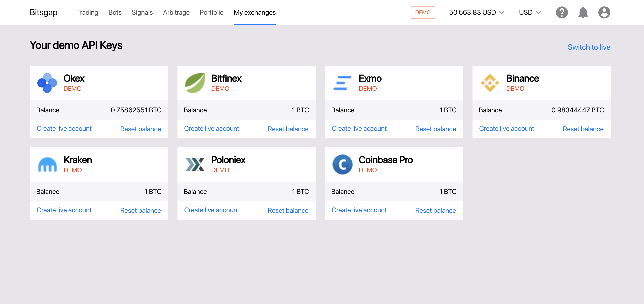Create live account for Exmo
Viewport: 644px width, 304px height.
(x=359, y=129)
